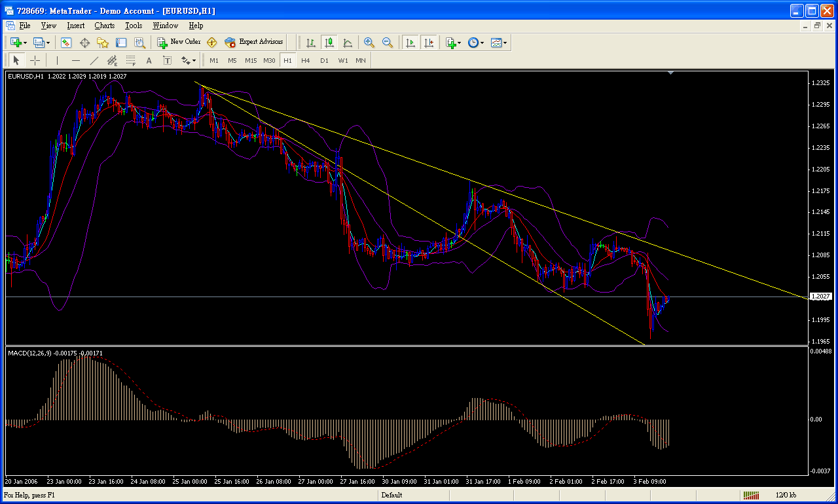
Task: Open the Strategy Tester icon
Action: [x=139, y=43]
